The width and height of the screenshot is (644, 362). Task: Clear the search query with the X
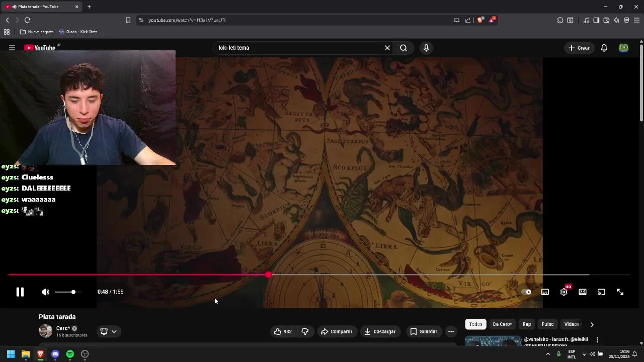[x=387, y=48]
